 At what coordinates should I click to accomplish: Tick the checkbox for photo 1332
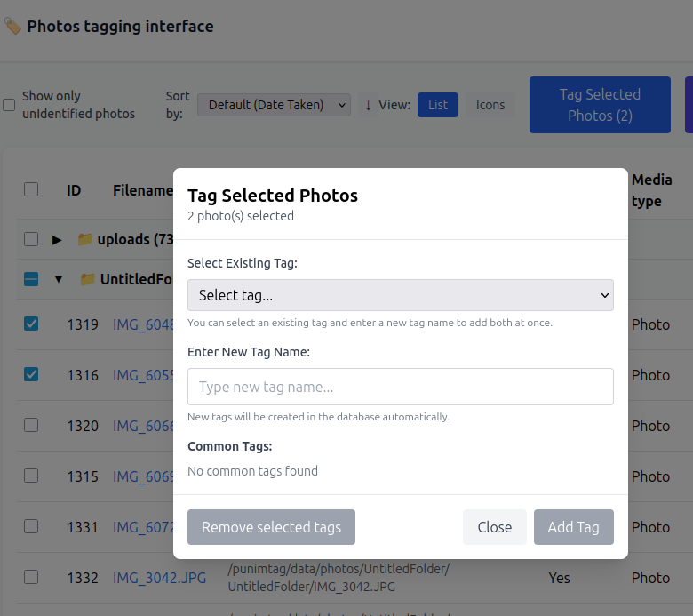point(31,578)
